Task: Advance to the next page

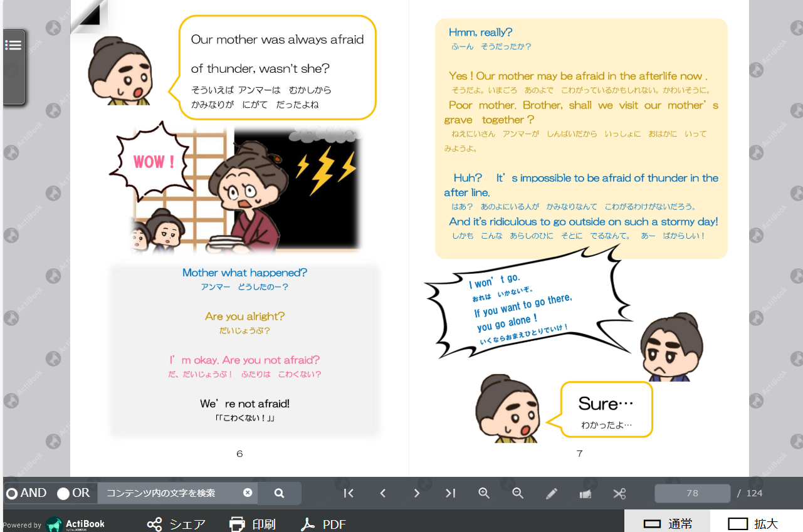Action: (416, 493)
